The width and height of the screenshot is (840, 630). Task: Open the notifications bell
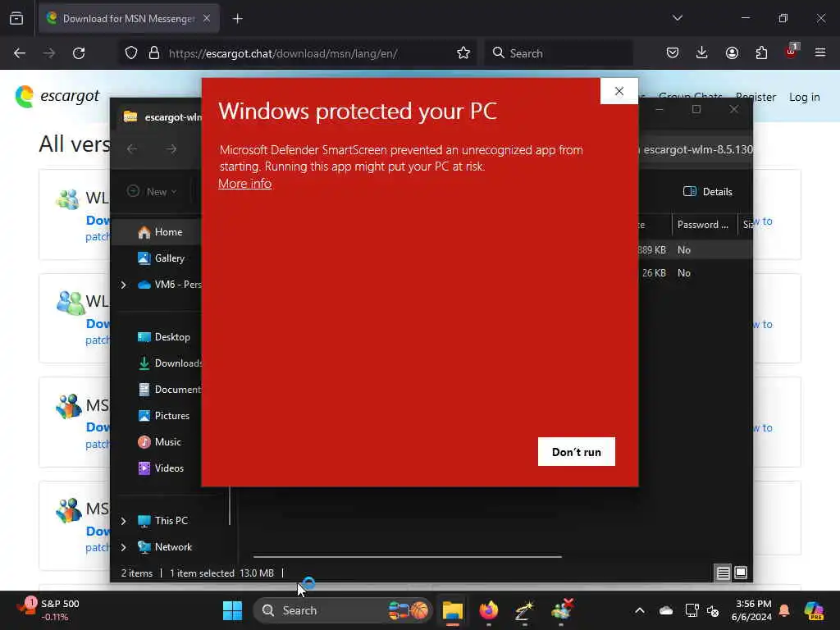(x=784, y=610)
